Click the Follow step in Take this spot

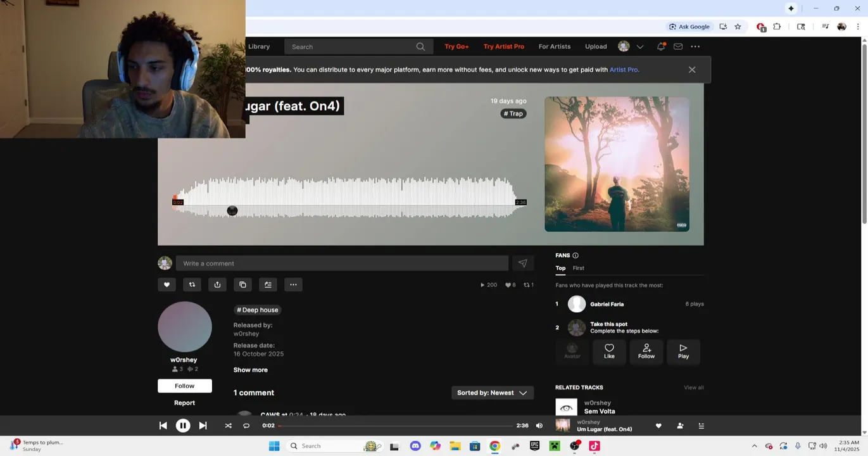click(646, 351)
